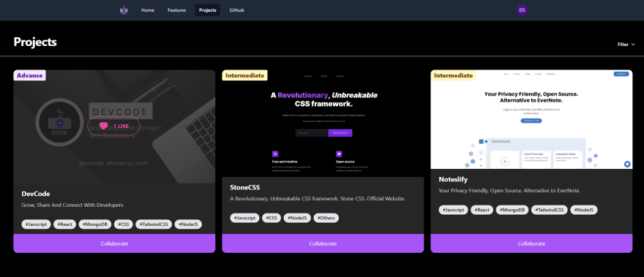
Task: Collaborate on the Noteslify project
Action: tap(531, 243)
